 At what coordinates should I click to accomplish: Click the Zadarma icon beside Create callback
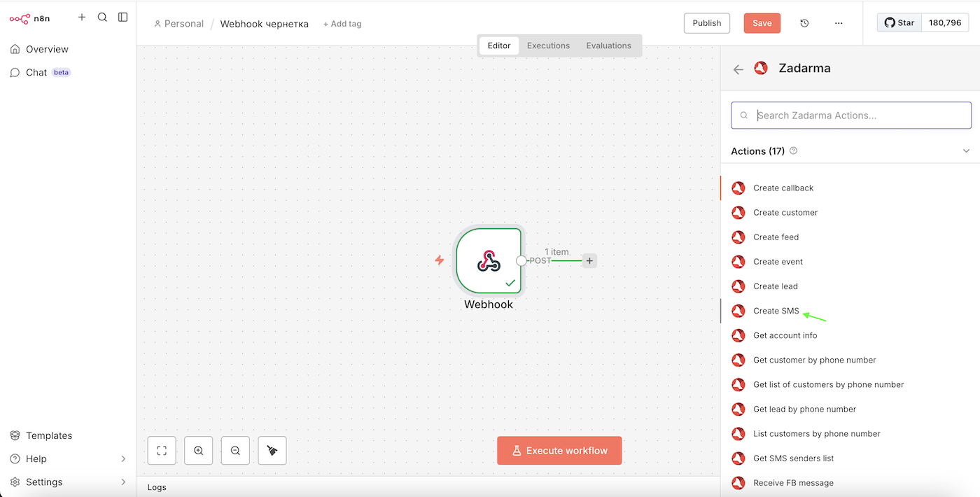click(738, 188)
